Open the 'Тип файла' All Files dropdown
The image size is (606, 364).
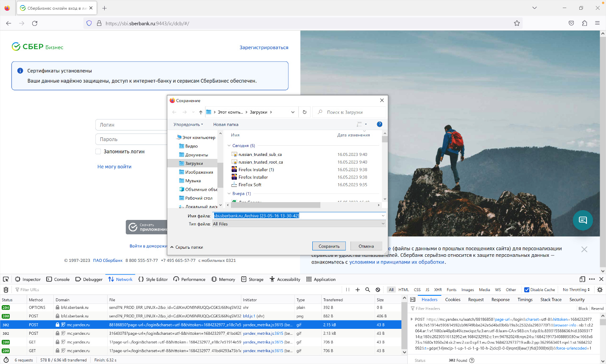(299, 224)
